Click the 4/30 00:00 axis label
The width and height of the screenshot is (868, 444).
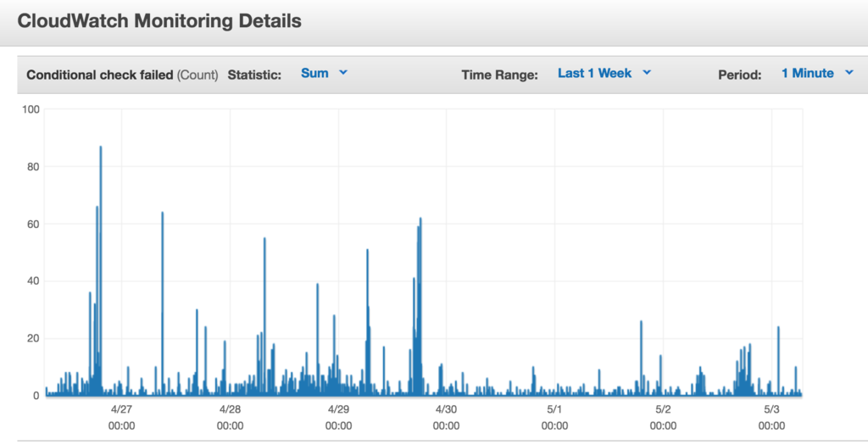[x=446, y=418]
